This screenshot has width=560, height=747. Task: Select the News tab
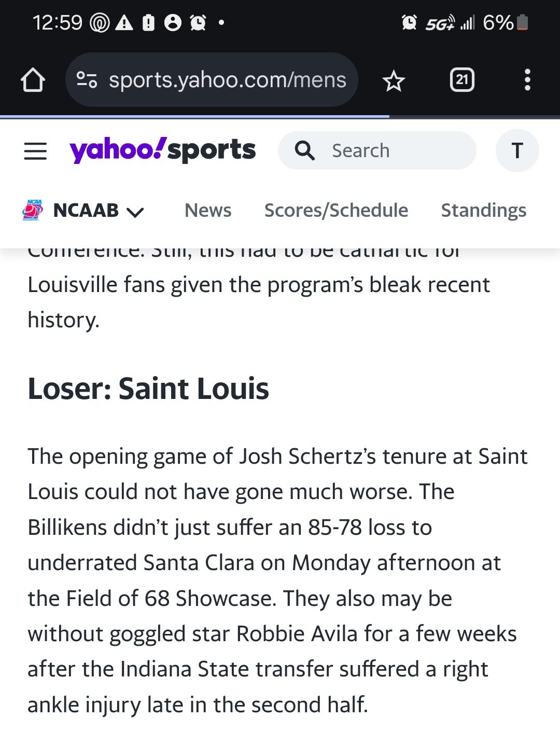coord(208,210)
